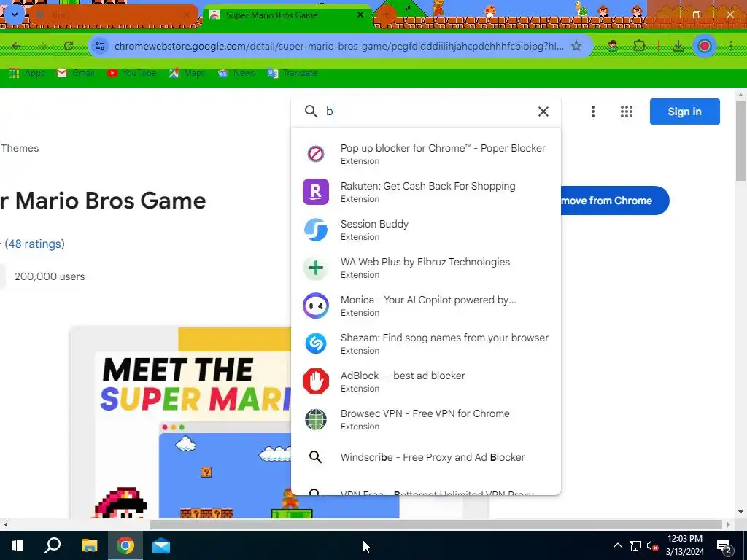The width and height of the screenshot is (747, 560).
Task: Choose the Browsec VPN globe icon
Action: pos(315,419)
